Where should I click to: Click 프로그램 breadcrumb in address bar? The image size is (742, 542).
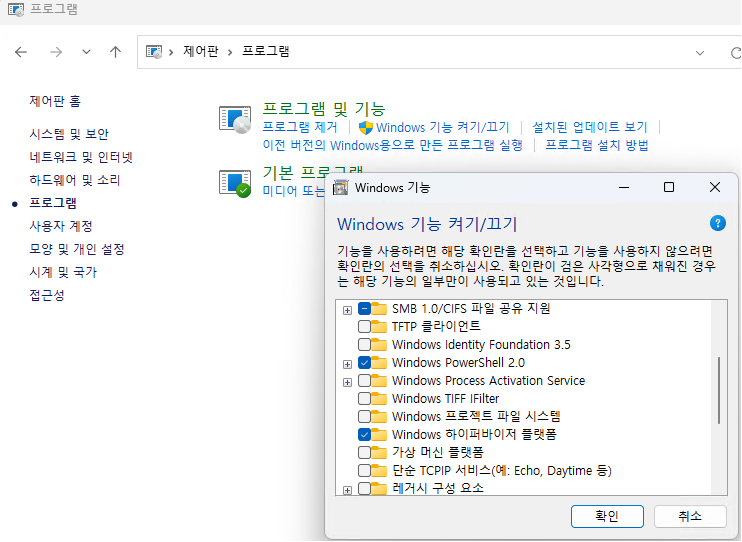click(x=265, y=51)
